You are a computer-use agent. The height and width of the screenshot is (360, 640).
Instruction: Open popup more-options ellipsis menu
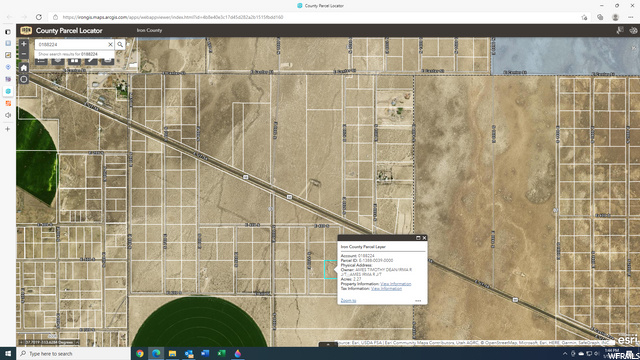[x=418, y=301]
